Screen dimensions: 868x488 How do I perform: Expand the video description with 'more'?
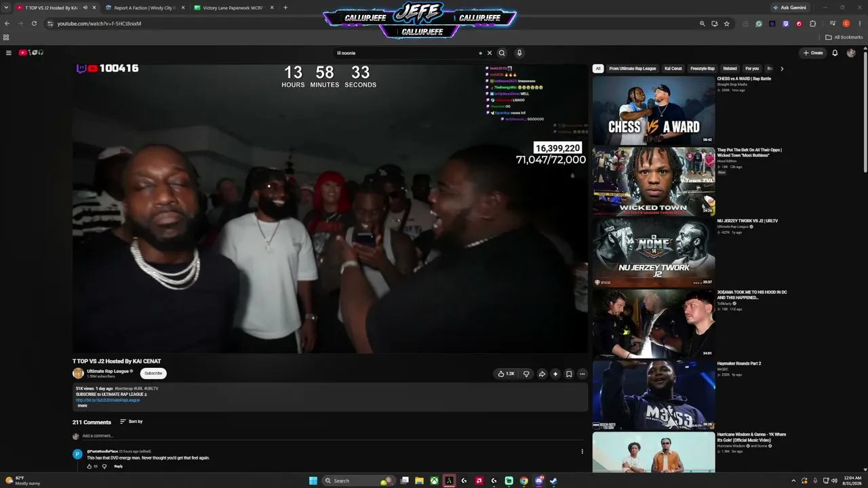(82, 405)
